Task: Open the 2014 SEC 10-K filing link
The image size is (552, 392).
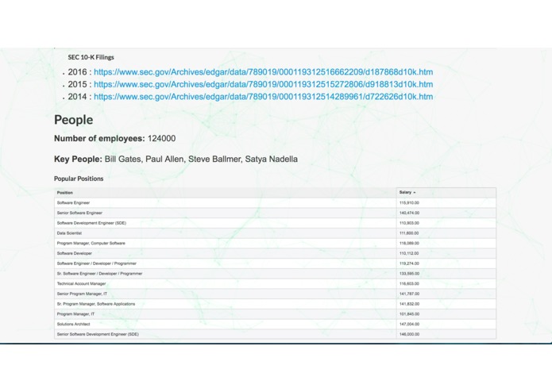Action: coord(264,97)
